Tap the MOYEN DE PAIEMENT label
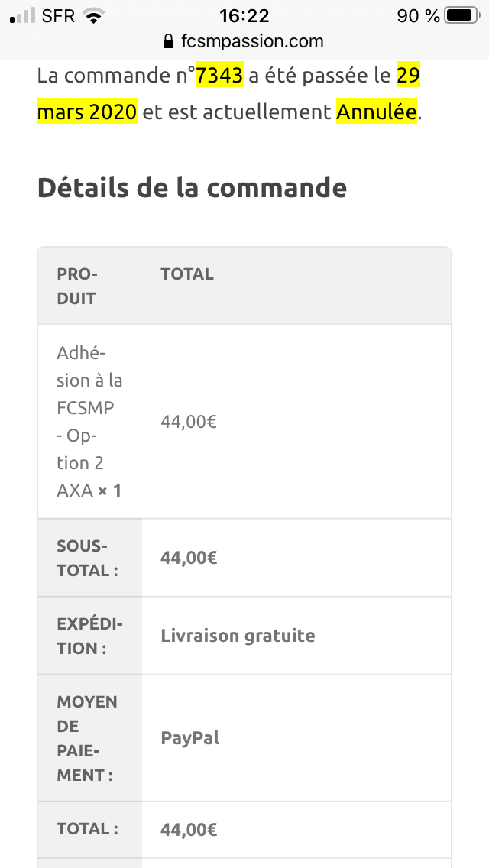Viewport: 489px width, 868px height. (x=87, y=738)
